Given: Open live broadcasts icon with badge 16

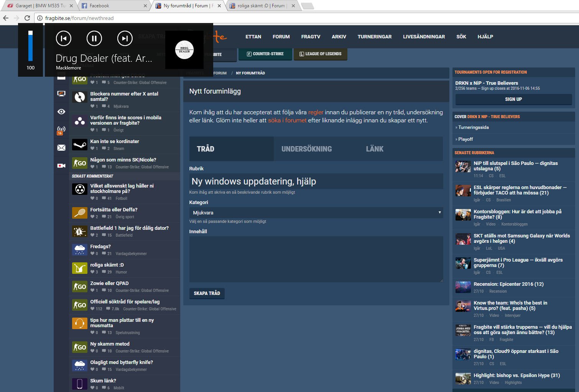Looking at the screenshot, I should click(x=61, y=130).
